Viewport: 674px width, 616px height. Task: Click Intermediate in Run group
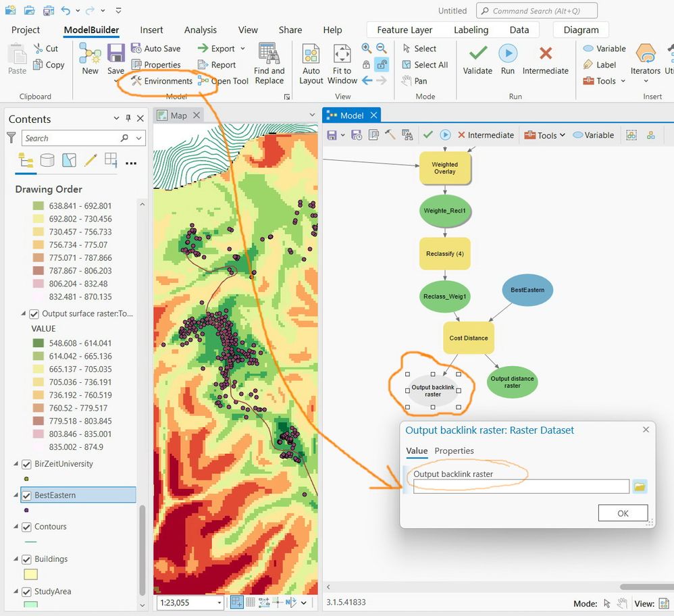tap(546, 59)
